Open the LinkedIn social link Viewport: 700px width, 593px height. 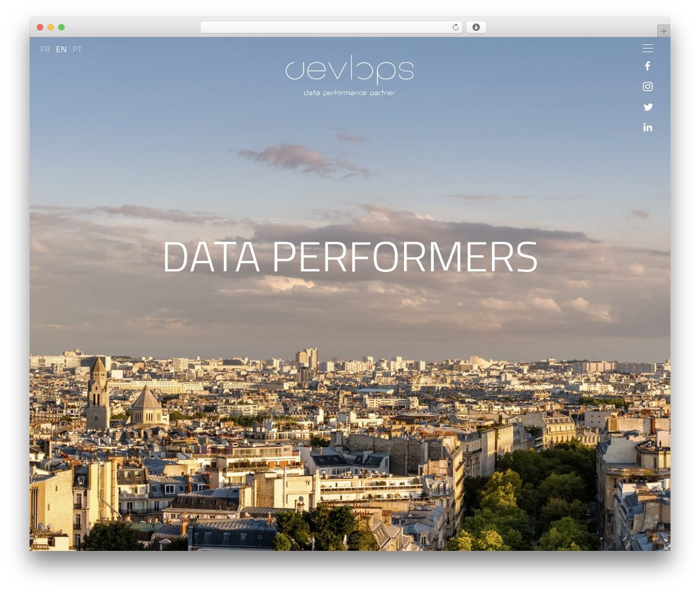click(647, 127)
